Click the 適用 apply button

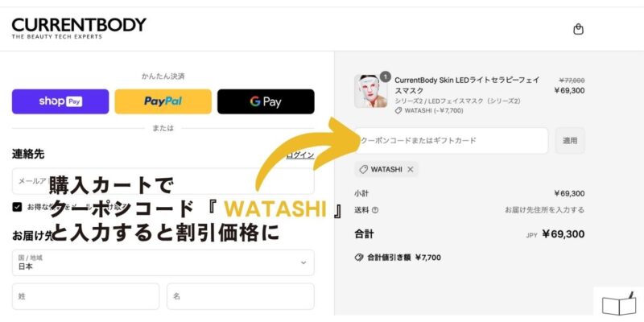[x=570, y=140]
